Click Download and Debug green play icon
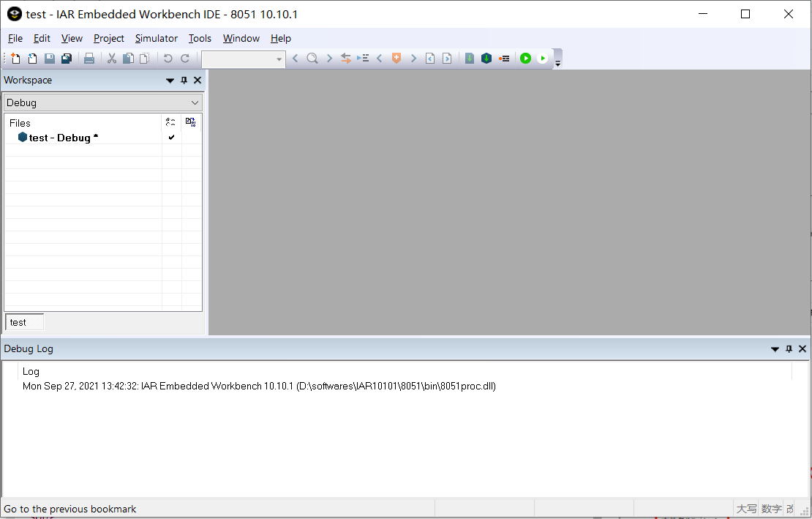This screenshot has width=812, height=519. click(x=526, y=59)
